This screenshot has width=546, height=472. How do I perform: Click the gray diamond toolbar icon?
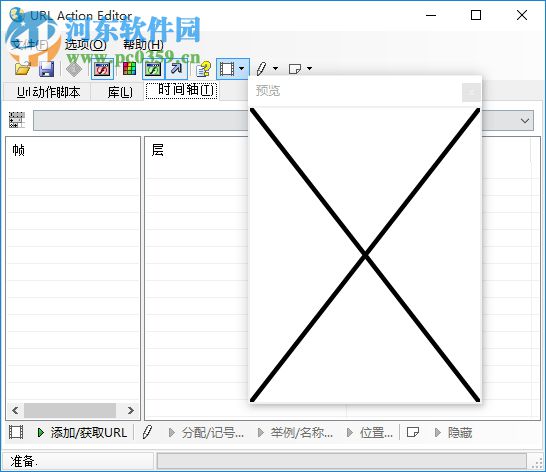[74, 69]
